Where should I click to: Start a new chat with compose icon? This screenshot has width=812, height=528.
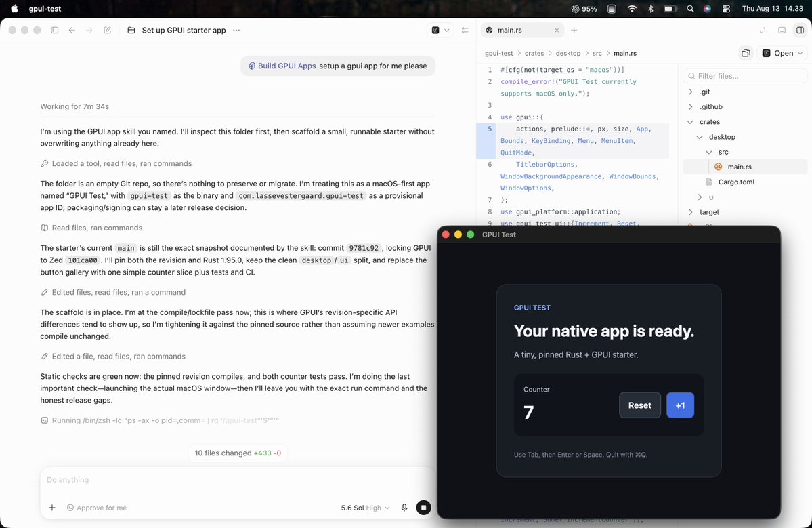pyautogui.click(x=107, y=30)
